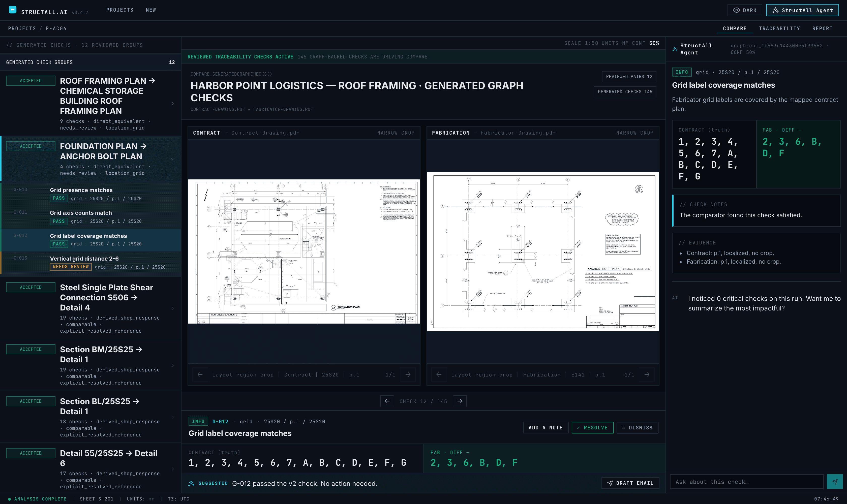Go to next contract crop arrow
This screenshot has height=504, width=847.
(x=408, y=375)
